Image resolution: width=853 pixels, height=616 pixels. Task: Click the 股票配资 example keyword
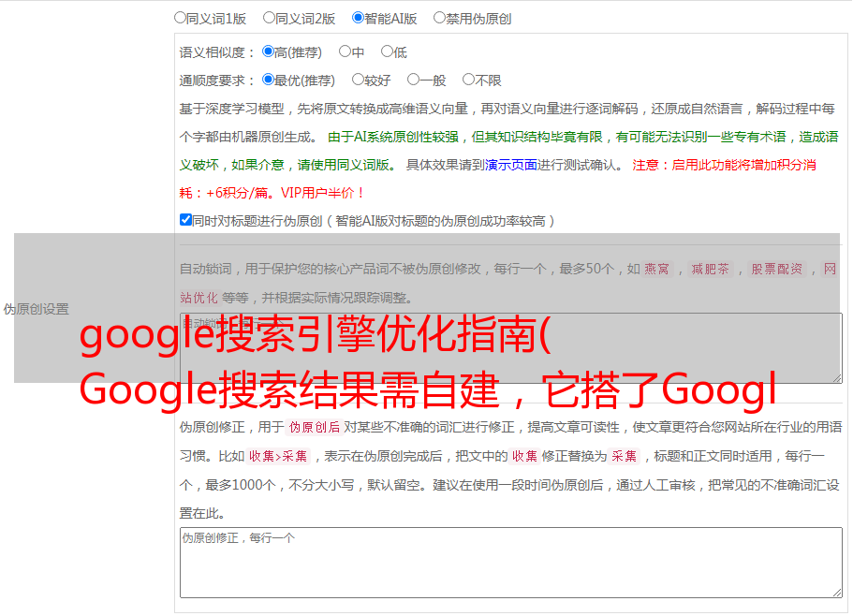tap(777, 269)
